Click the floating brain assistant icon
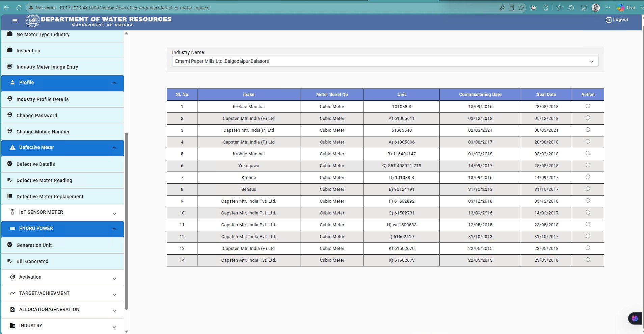644x334 pixels. (635, 318)
